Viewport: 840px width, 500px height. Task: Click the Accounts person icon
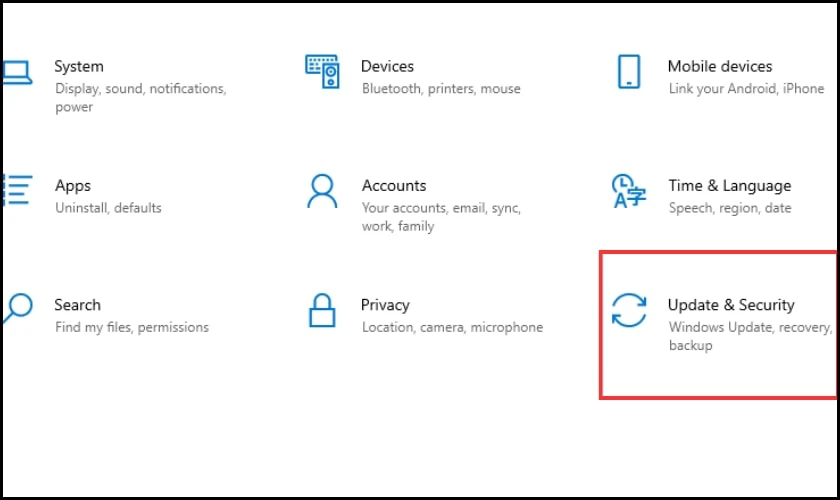(322, 190)
